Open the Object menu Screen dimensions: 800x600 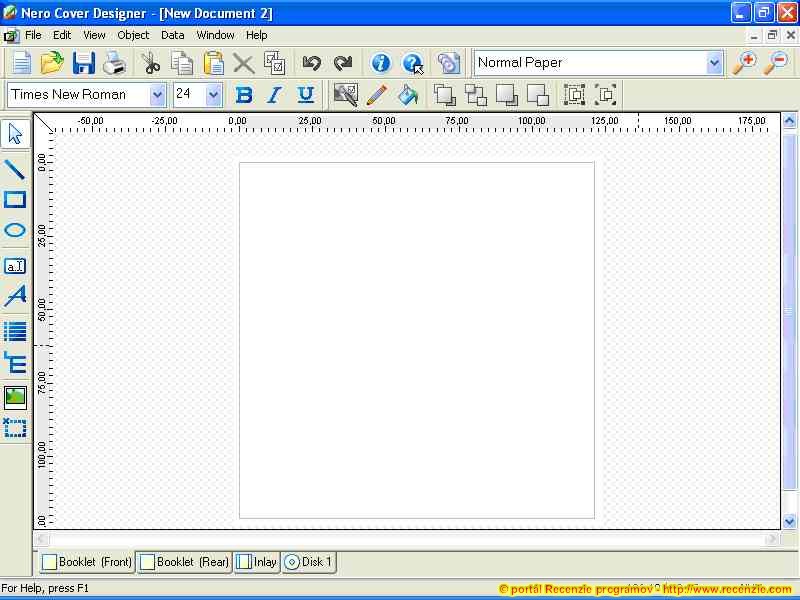pyautogui.click(x=133, y=35)
